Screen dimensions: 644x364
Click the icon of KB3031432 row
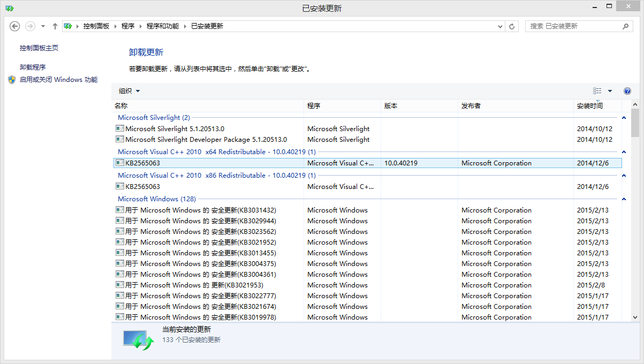tap(120, 210)
